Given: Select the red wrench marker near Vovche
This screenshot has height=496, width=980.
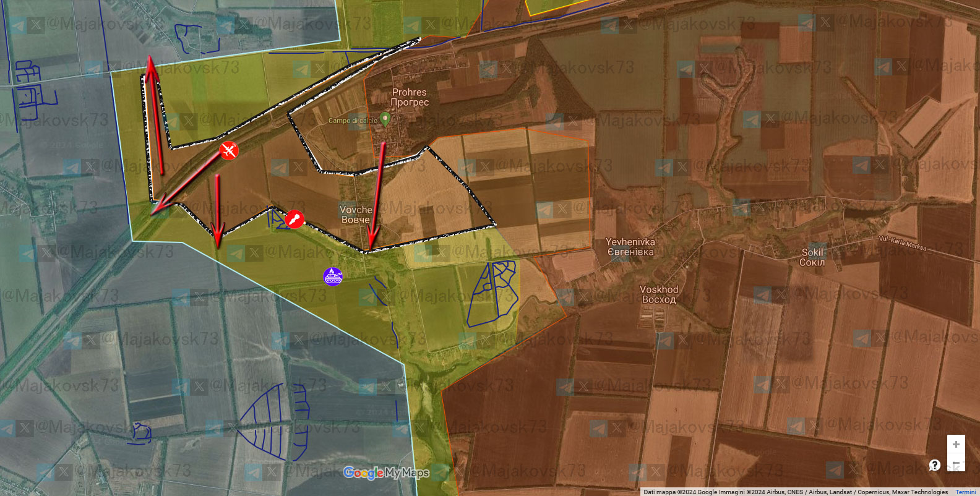Looking at the screenshot, I should pos(294,219).
